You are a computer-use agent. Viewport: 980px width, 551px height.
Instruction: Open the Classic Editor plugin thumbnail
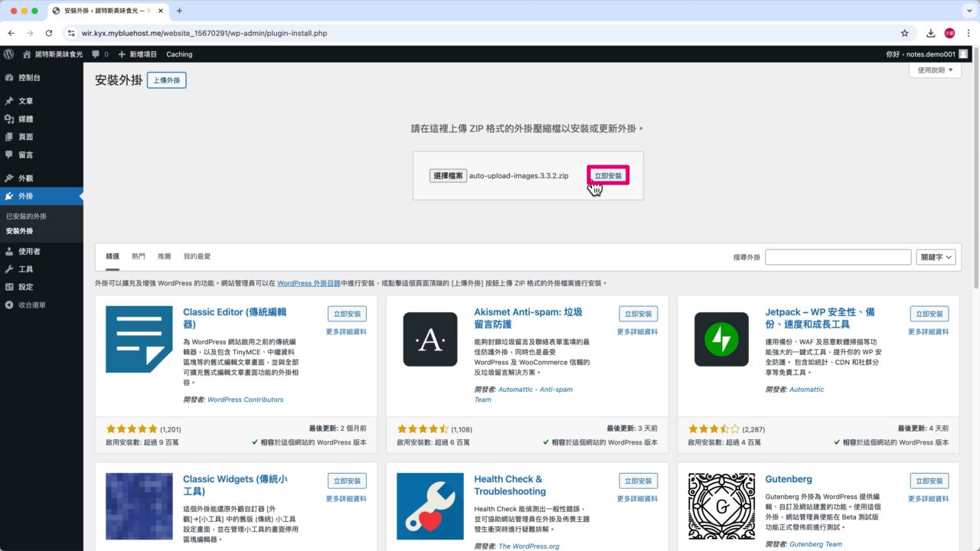point(139,339)
